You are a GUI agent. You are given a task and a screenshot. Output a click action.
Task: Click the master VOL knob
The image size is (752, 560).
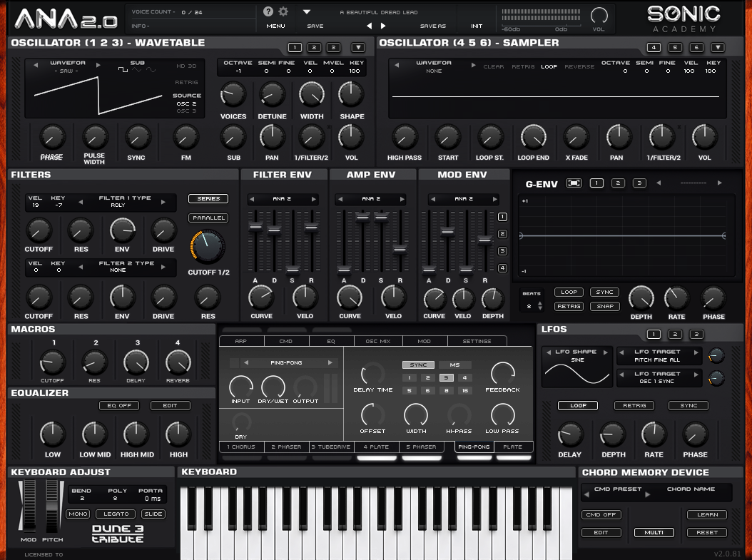click(599, 16)
